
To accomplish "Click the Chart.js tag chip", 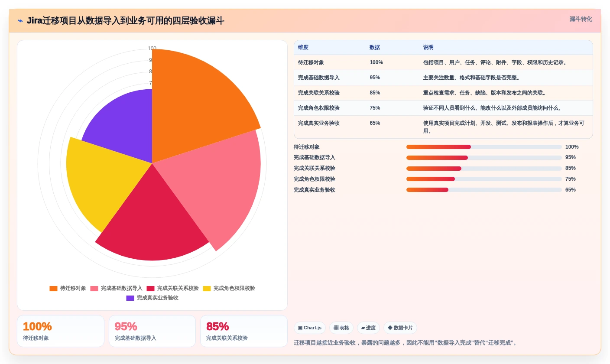I will coord(310,328).
